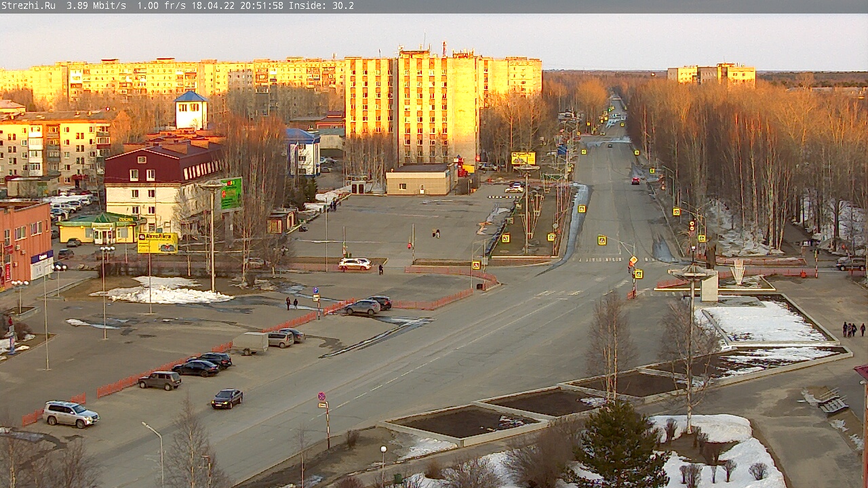Image resolution: width=868 pixels, height=488 pixels.
Task: Click the 1.00 fr/s frame rate value
Action: click(161, 5)
